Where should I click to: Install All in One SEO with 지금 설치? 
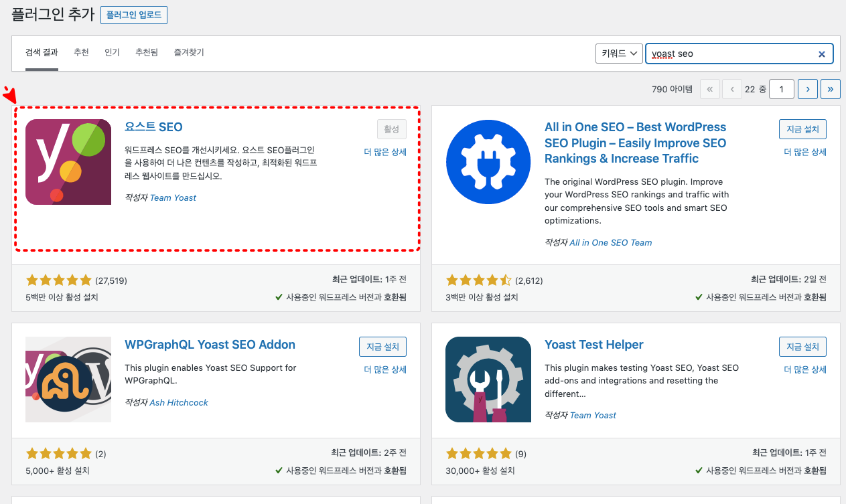click(802, 129)
